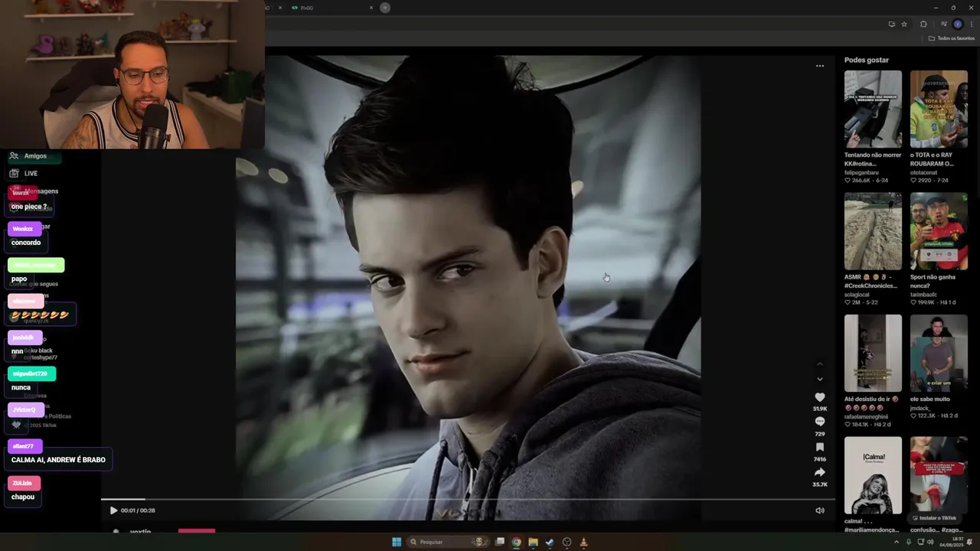
Task: Click the rafaelameneghini username
Action: pos(867,416)
